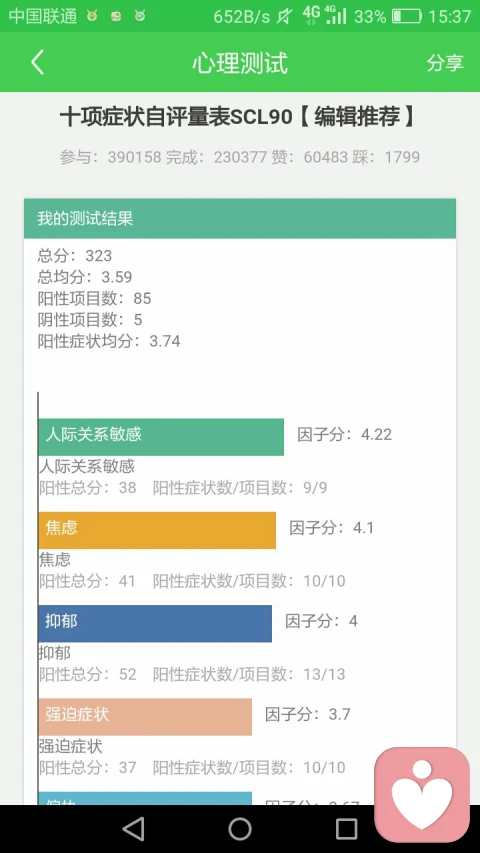
Task: Tap the signal strength icon
Action: tap(335, 15)
